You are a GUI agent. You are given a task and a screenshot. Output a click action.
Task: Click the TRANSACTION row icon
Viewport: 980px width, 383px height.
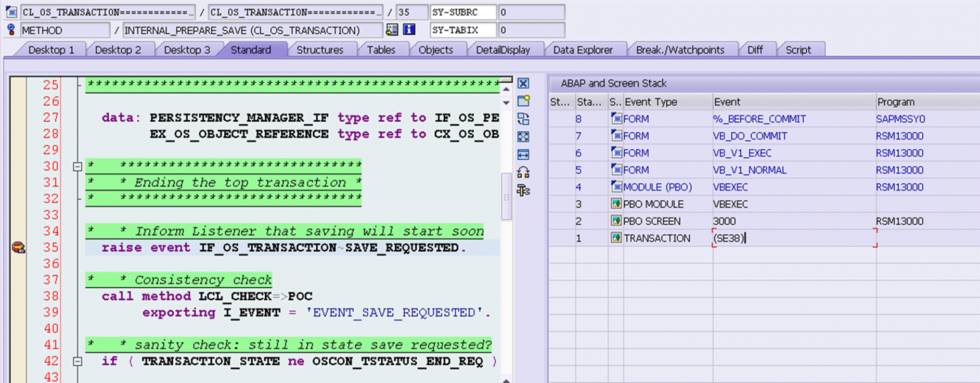[616, 238]
